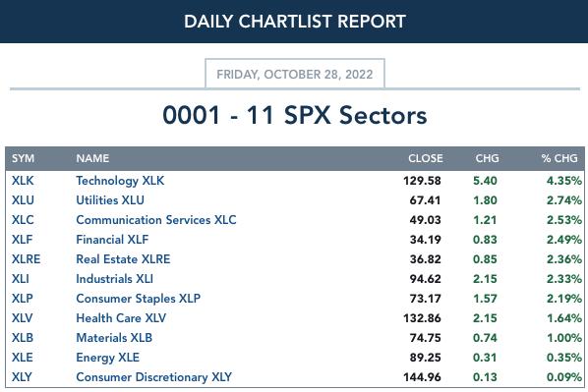Open the Materials XLB name link

pos(114,338)
